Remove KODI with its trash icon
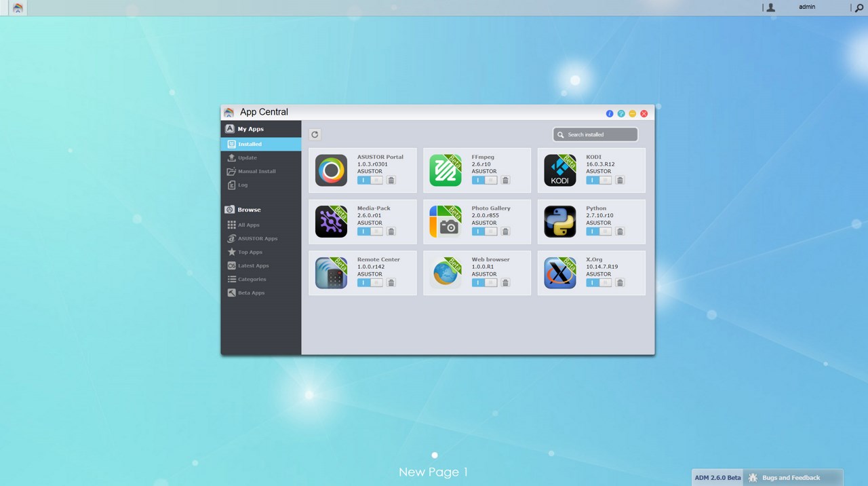Screen dimensions: 868x486 pyautogui.click(x=620, y=181)
